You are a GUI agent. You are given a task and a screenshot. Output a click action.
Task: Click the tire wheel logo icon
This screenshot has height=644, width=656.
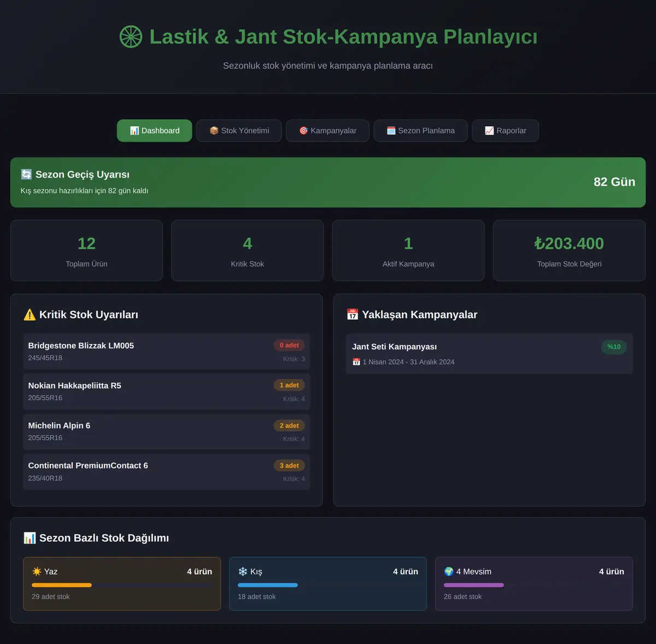coord(131,37)
